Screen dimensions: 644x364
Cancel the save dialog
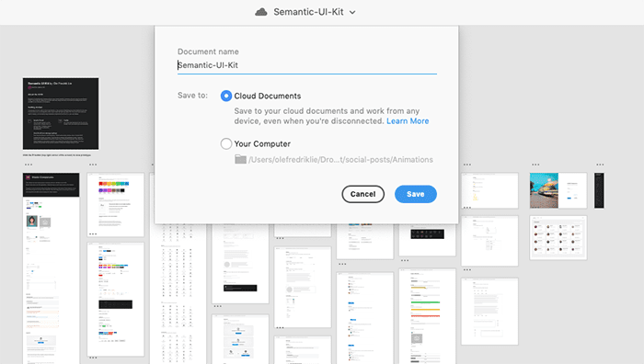click(x=363, y=194)
